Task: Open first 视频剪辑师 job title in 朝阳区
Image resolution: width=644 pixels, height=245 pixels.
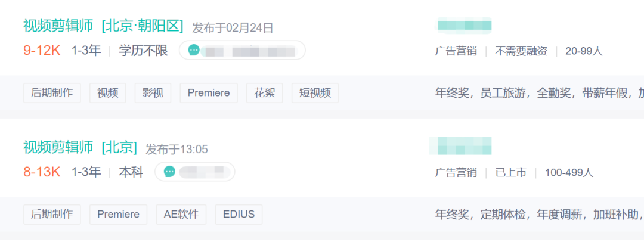Action: 58,26
